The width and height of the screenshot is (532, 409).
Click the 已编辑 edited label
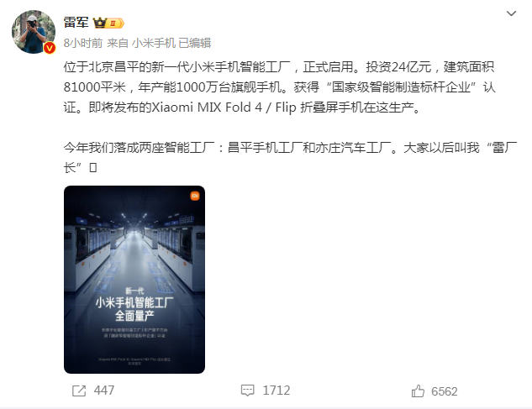[x=195, y=43]
